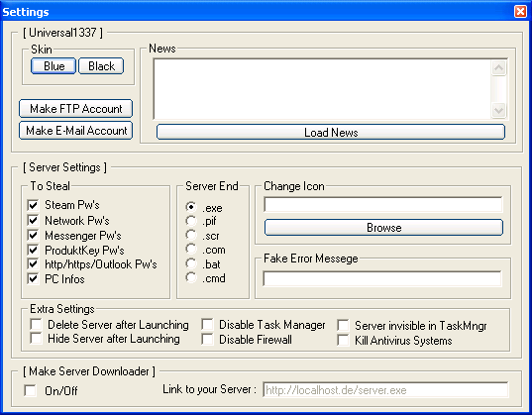Click the News scrollbar up arrow

click(498, 68)
